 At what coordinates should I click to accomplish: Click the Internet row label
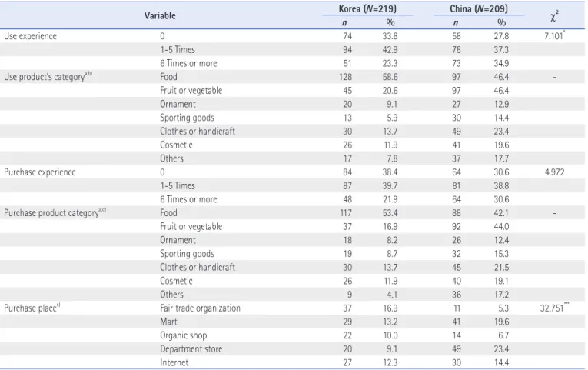point(174,362)
